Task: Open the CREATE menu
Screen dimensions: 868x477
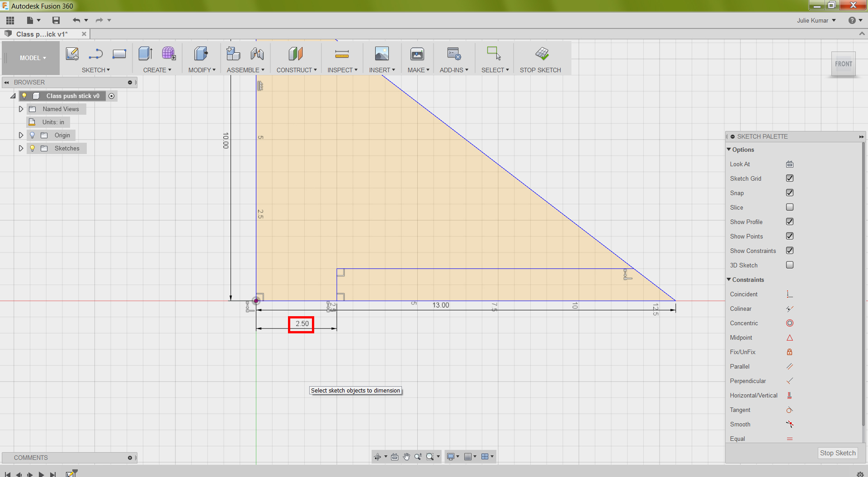Action: click(157, 70)
